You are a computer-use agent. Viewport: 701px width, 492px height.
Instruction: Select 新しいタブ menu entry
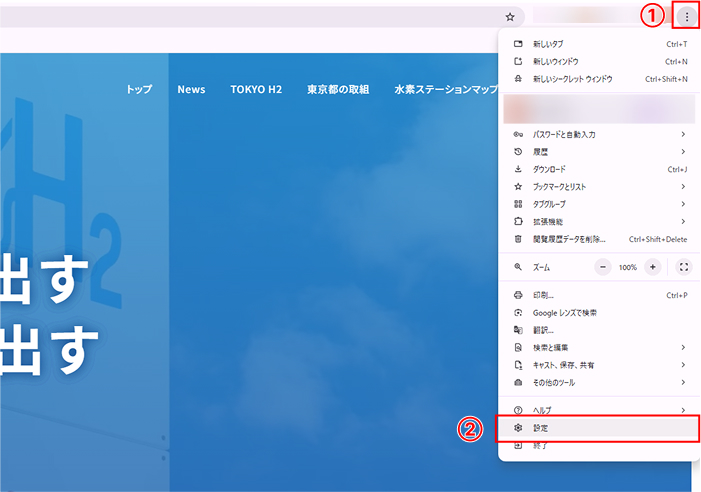click(599, 44)
